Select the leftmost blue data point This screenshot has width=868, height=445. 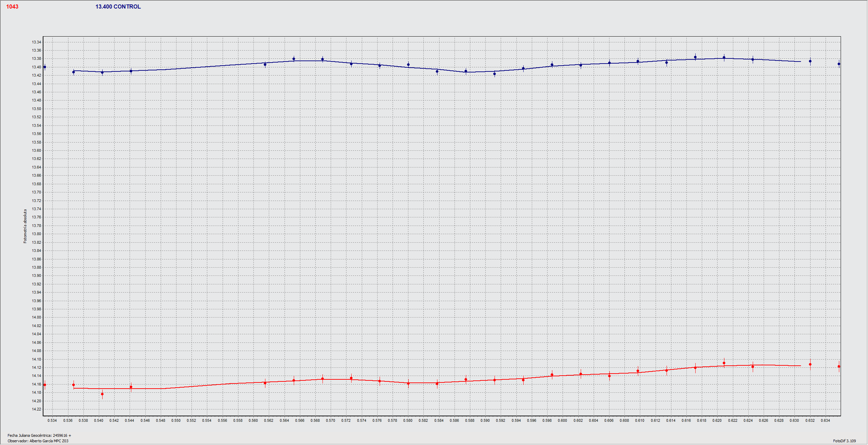click(x=45, y=67)
